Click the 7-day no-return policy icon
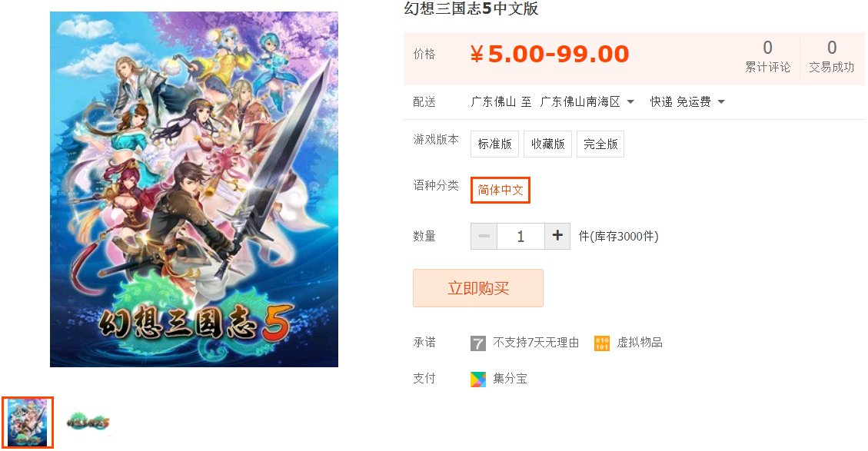The image size is (868, 451). 477,343
